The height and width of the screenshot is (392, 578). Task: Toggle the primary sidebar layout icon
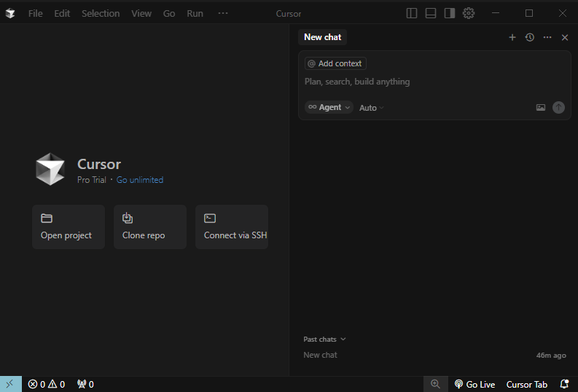tap(411, 13)
